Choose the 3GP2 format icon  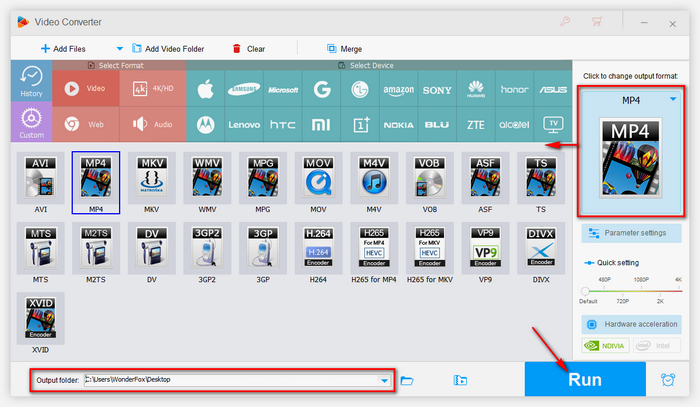(x=207, y=248)
